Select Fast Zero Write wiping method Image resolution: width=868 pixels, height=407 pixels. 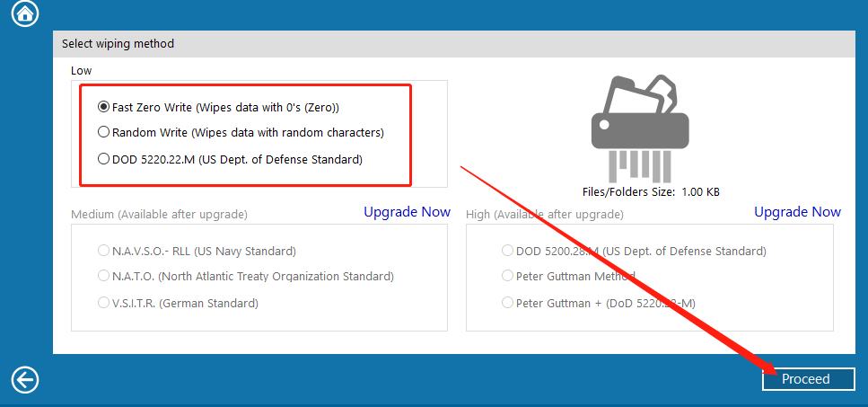(x=218, y=107)
